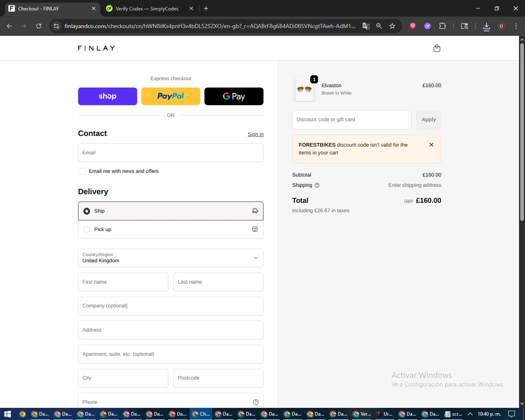The image size is (525, 420).
Task: Click the browser address bar URL
Action: 210,26
